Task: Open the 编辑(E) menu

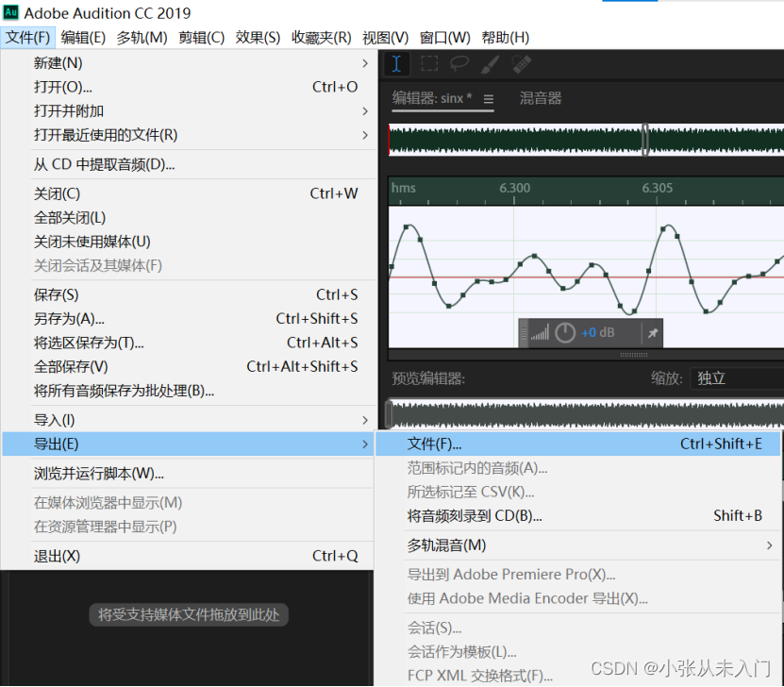Action: (83, 38)
